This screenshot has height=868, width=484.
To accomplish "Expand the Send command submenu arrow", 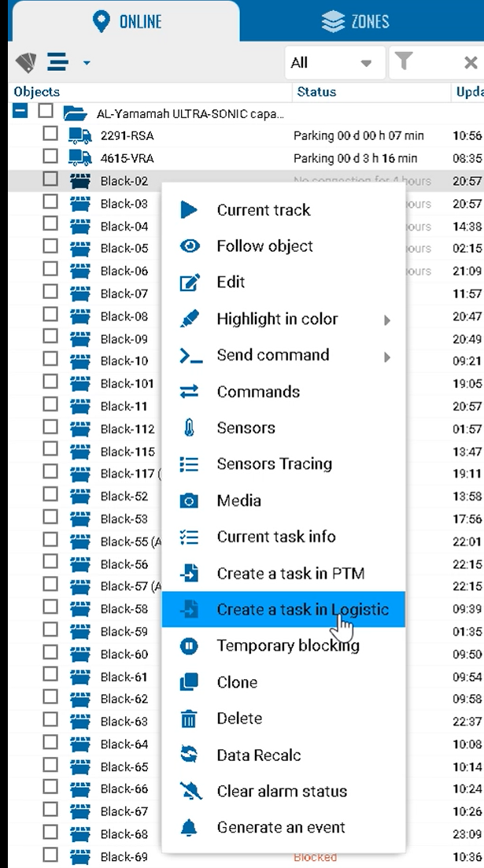I will pos(386,356).
